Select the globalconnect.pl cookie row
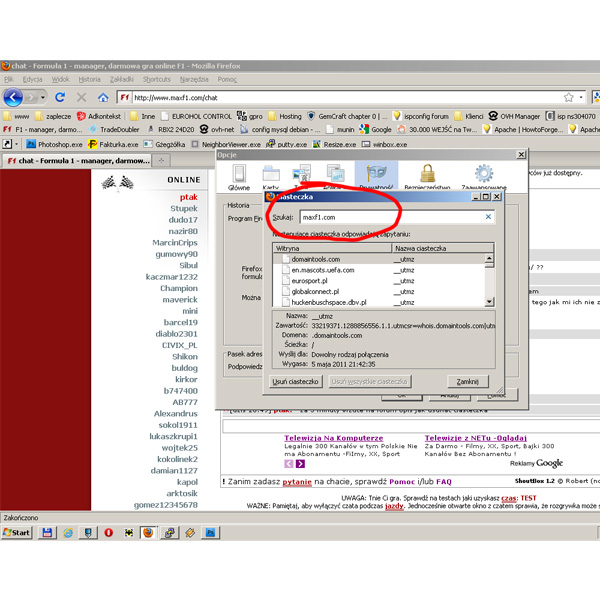600x600 pixels. (379, 291)
